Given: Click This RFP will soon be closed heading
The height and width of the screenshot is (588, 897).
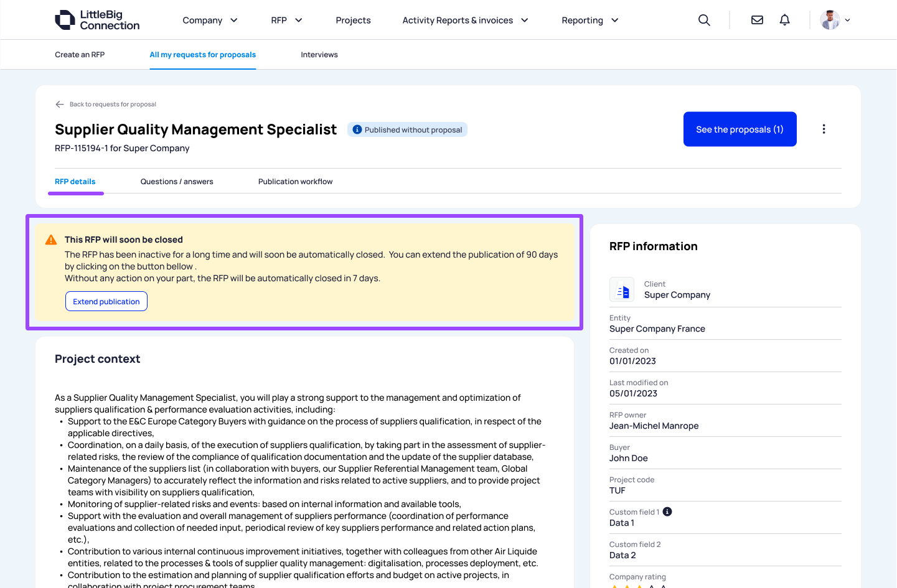Looking at the screenshot, I should (x=124, y=240).
